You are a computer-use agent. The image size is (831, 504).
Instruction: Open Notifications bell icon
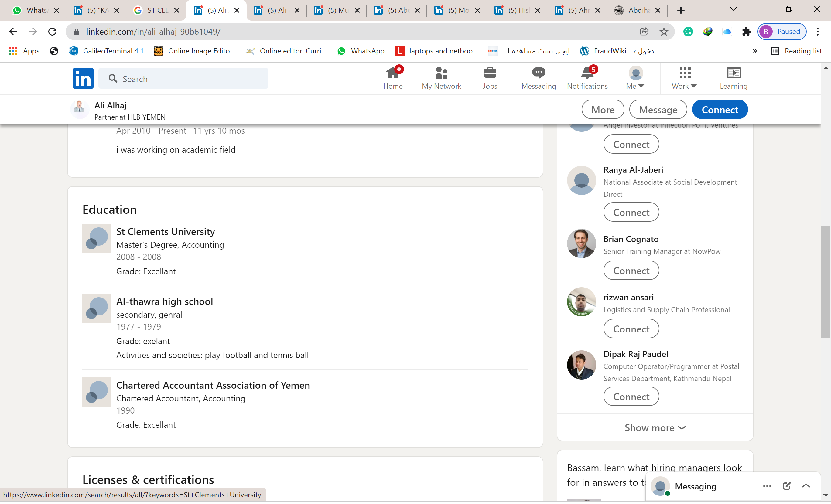(587, 73)
